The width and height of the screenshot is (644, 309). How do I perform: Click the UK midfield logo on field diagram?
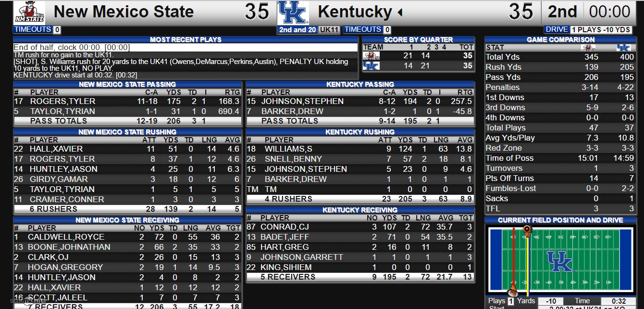pyautogui.click(x=560, y=261)
